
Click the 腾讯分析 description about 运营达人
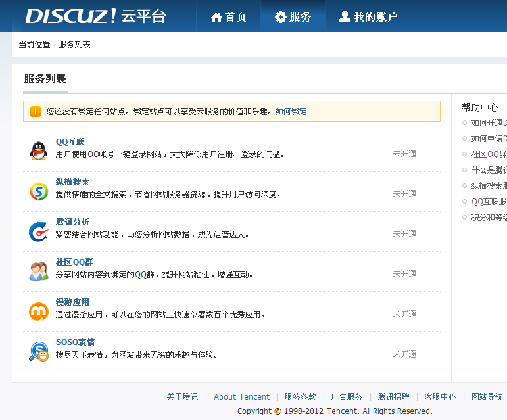pos(152,235)
